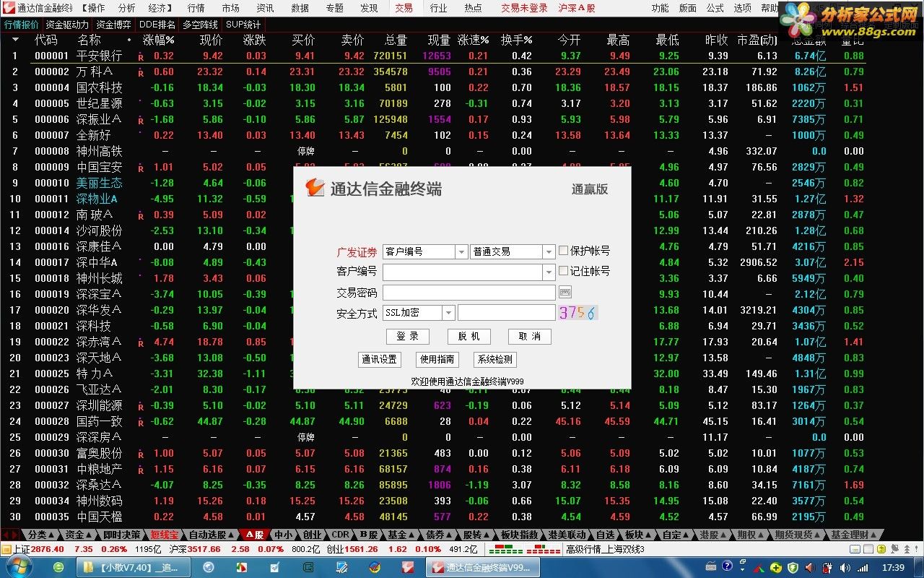The image size is (924, 578).
Task: Open 通讯设置 communication settings
Action: [380, 359]
